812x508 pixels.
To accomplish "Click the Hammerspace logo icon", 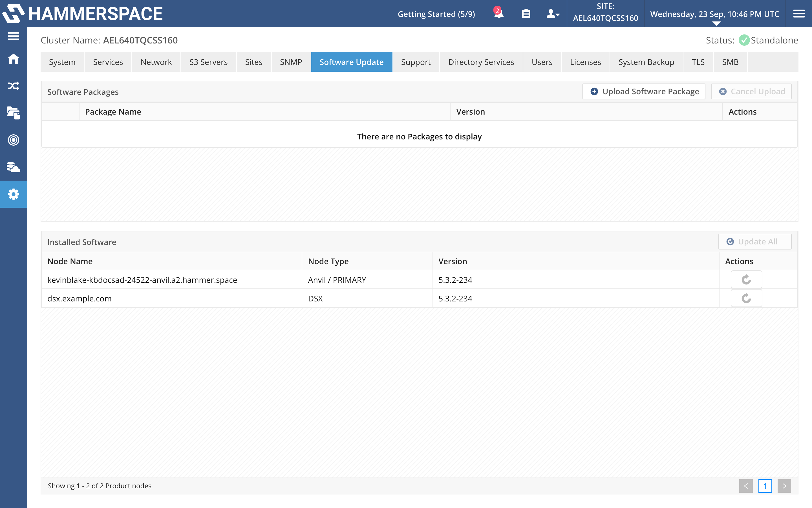I will tap(14, 14).
